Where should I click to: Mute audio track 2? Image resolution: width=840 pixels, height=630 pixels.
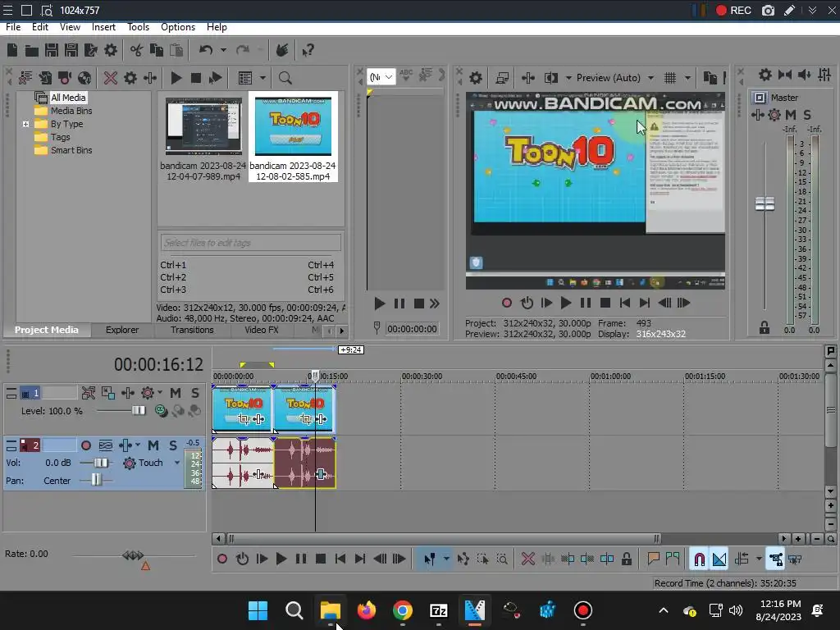pyautogui.click(x=153, y=445)
